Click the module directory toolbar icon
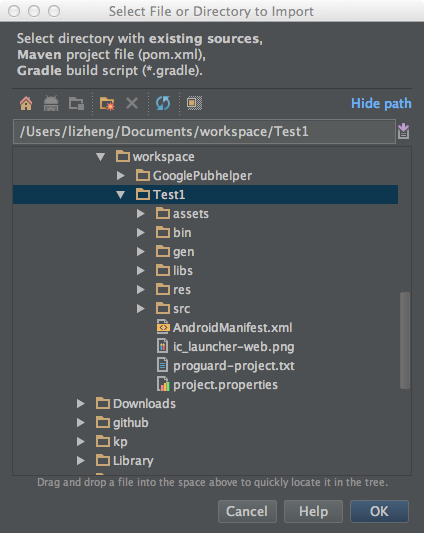Screen dimensions: 424x533 click(x=77, y=103)
